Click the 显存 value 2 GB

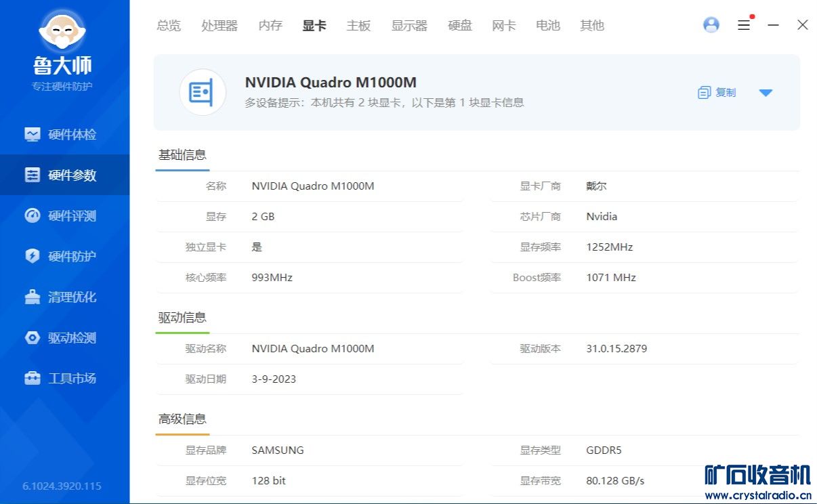(263, 217)
